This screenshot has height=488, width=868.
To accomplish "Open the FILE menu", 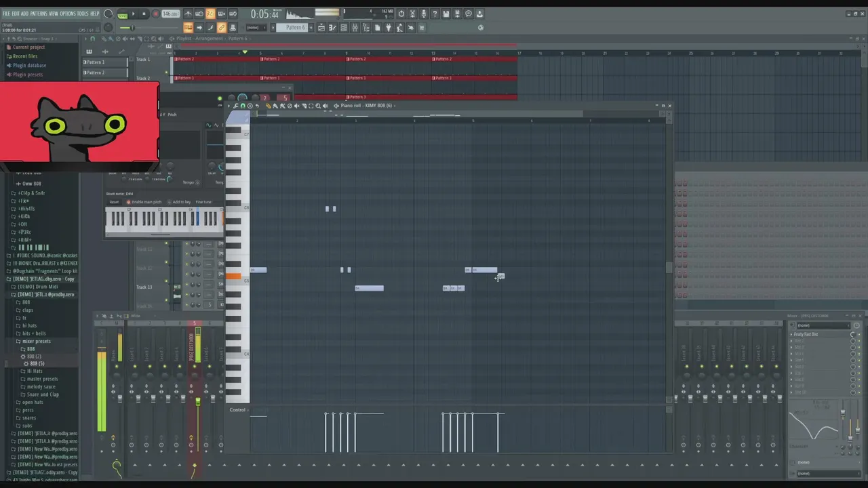I will click(x=6, y=14).
